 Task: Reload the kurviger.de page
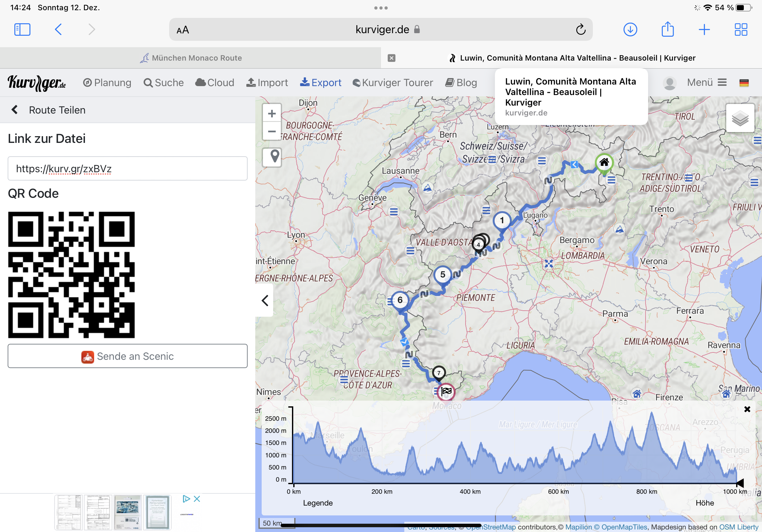point(580,30)
